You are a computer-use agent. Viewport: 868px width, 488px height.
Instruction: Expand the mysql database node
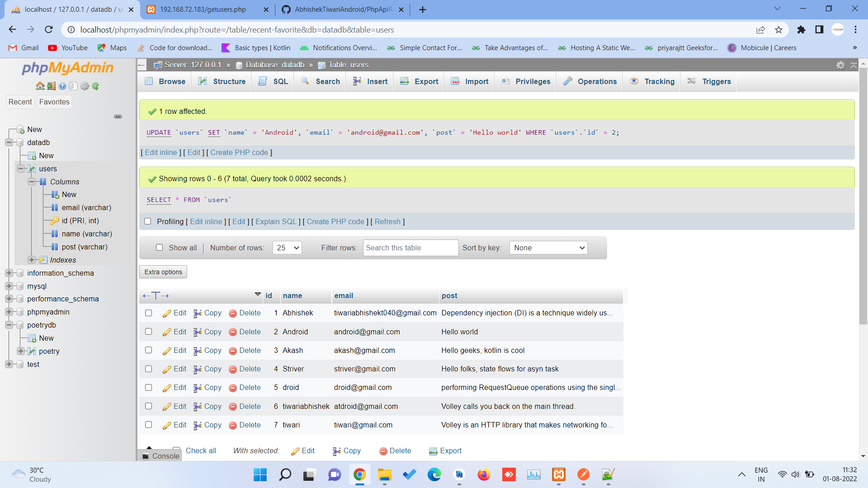[x=9, y=286]
